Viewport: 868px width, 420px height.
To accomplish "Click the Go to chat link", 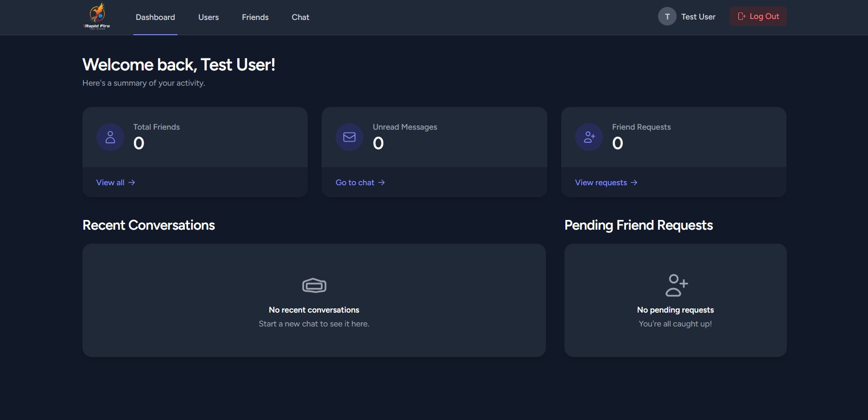I will [x=355, y=182].
